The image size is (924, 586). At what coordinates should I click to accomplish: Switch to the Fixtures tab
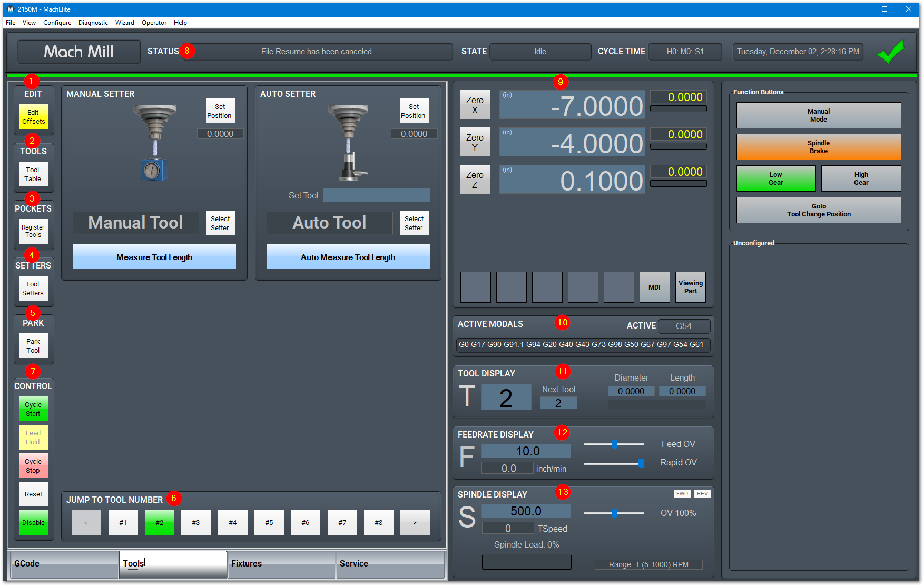[281, 564]
